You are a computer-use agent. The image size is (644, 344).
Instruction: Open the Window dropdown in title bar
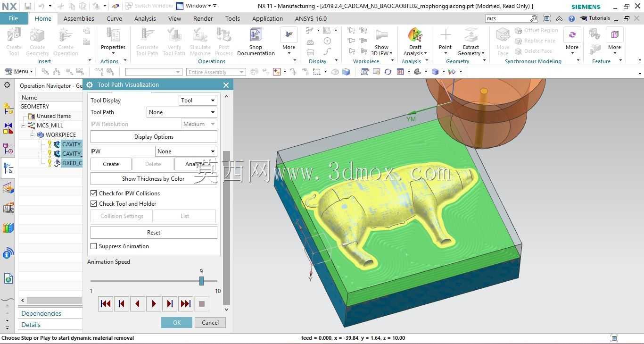pyautogui.click(x=197, y=6)
